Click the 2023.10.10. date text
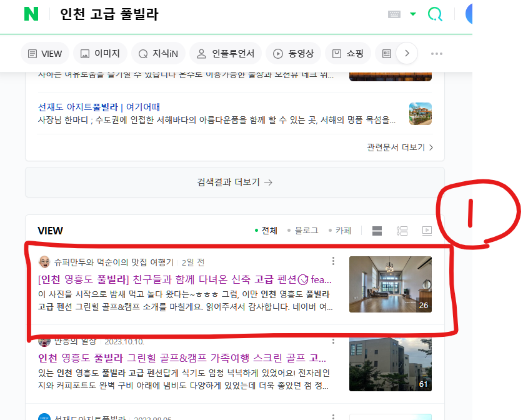Viewport: 523px width, 420px height. 124,342
